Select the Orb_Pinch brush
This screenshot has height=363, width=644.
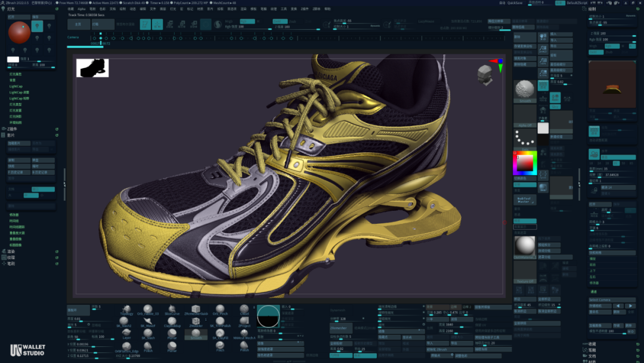coord(220,309)
